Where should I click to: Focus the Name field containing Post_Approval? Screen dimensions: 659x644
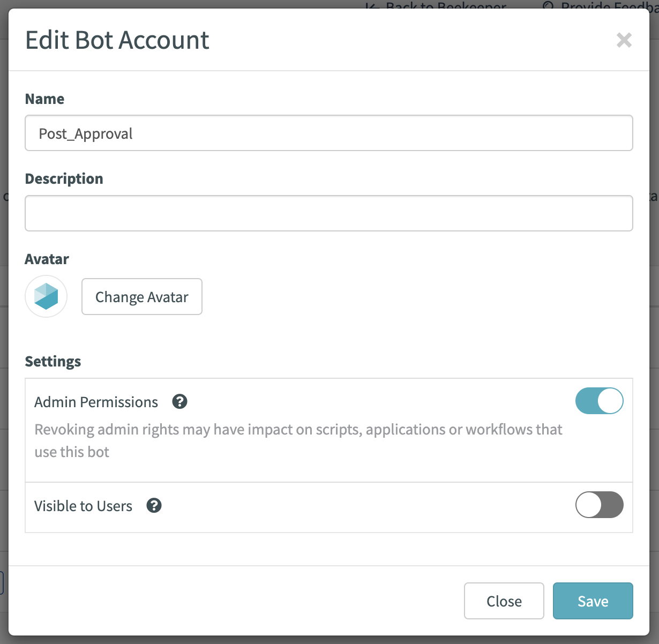coord(329,133)
